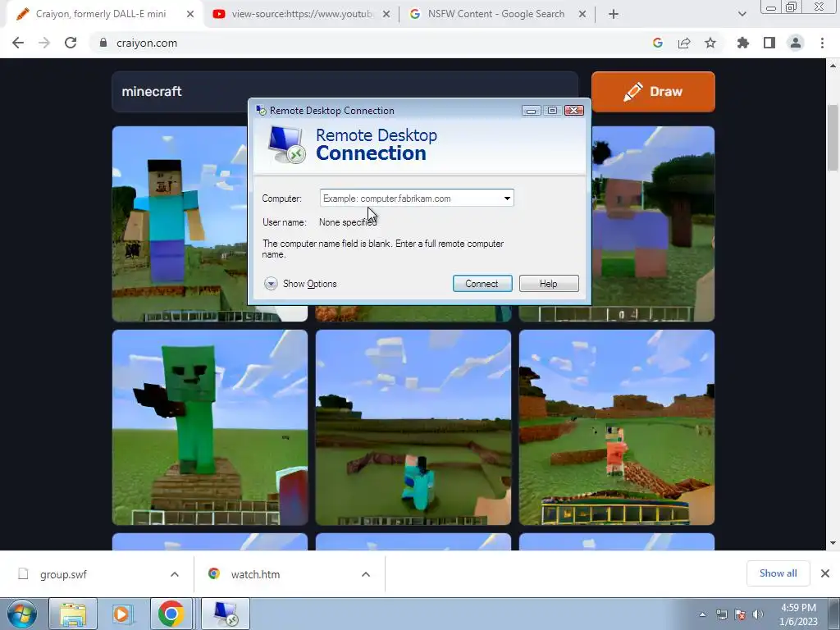Open the green creeper image

pyautogui.click(x=210, y=427)
